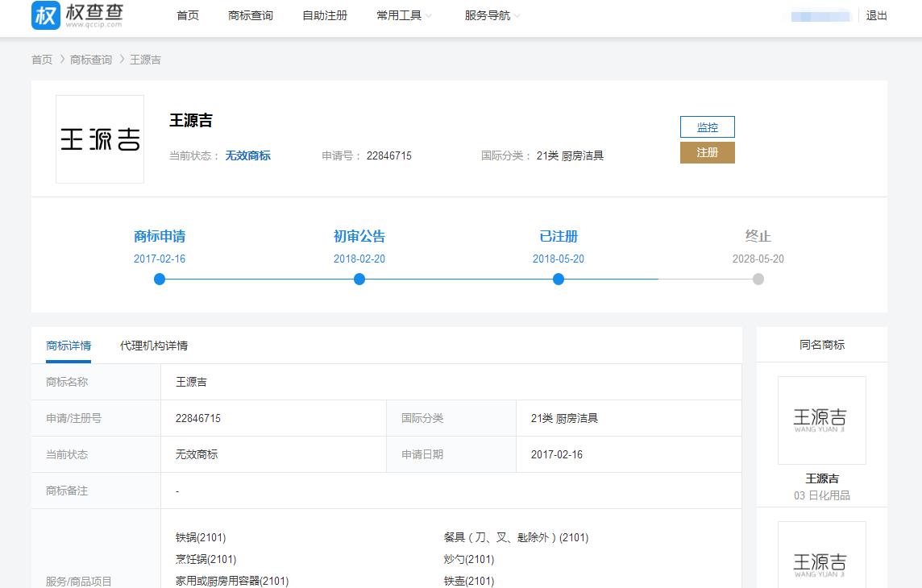
Task: Open 自助注册 in the navigation bar
Action: click(325, 16)
